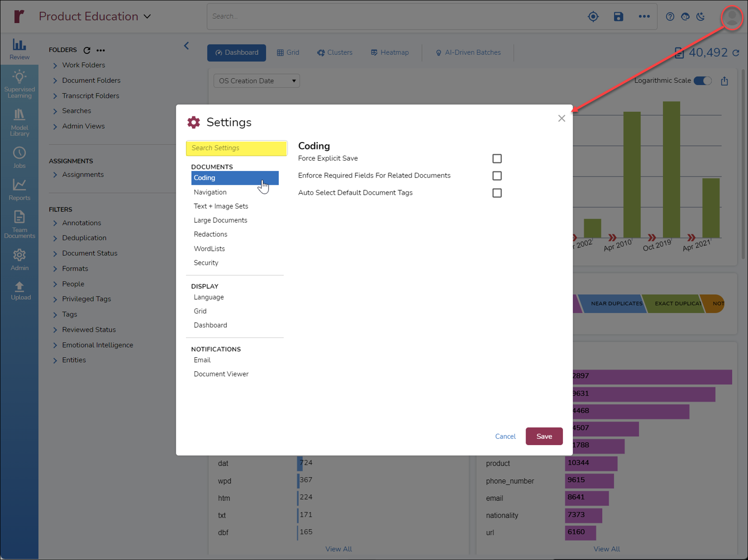This screenshot has height=560, width=748.
Task: Check Auto Select Default Document Tags
Action: click(497, 193)
